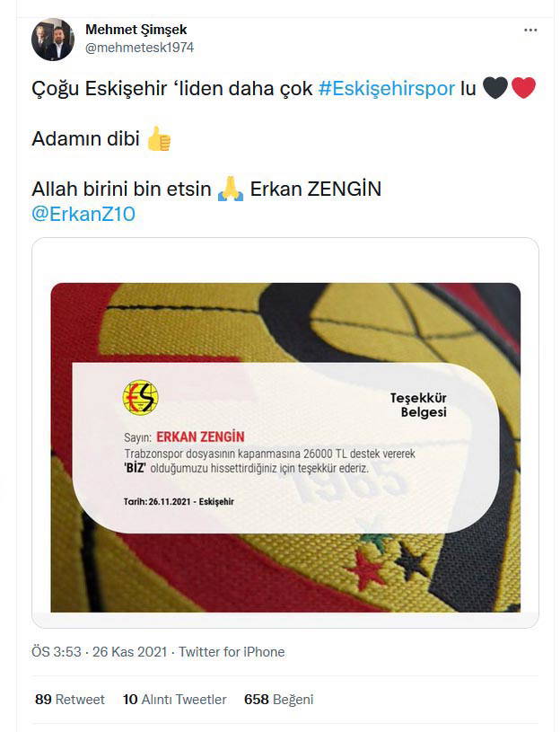The image size is (560, 732).
Task: View the 10 Alıntı Tweetler list
Action: 174,700
